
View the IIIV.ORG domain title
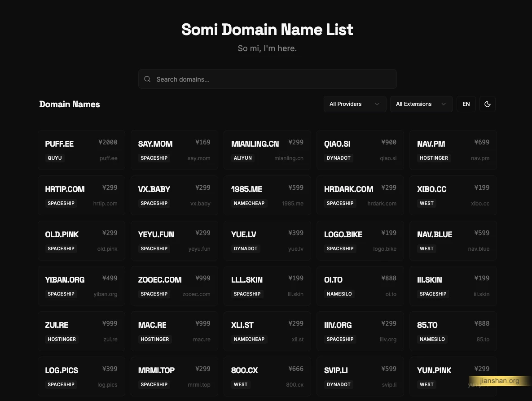pyautogui.click(x=338, y=325)
